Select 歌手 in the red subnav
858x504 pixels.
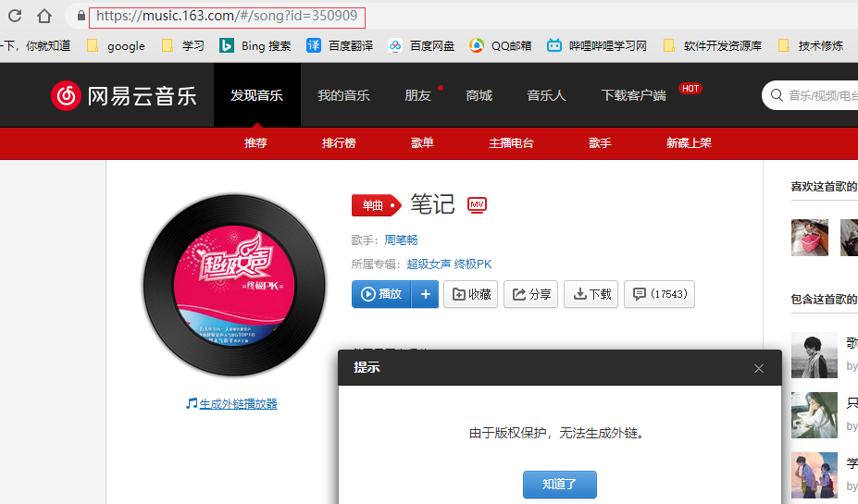(x=600, y=143)
